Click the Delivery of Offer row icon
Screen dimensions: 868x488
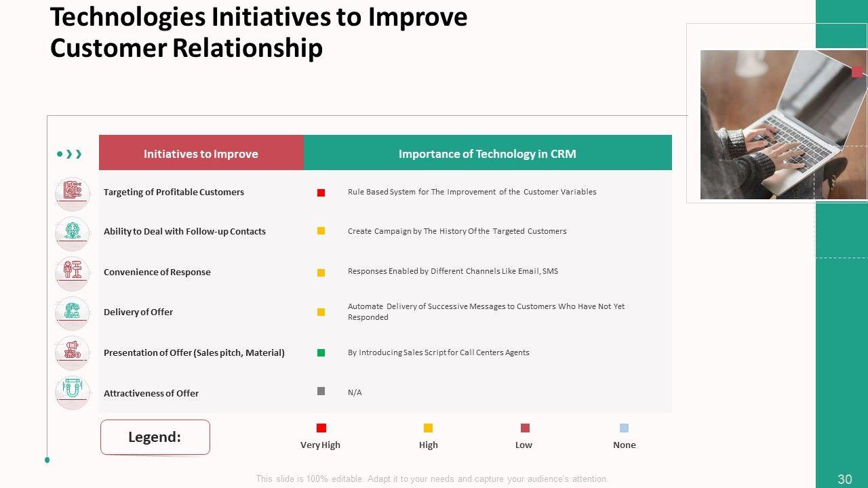point(73,312)
